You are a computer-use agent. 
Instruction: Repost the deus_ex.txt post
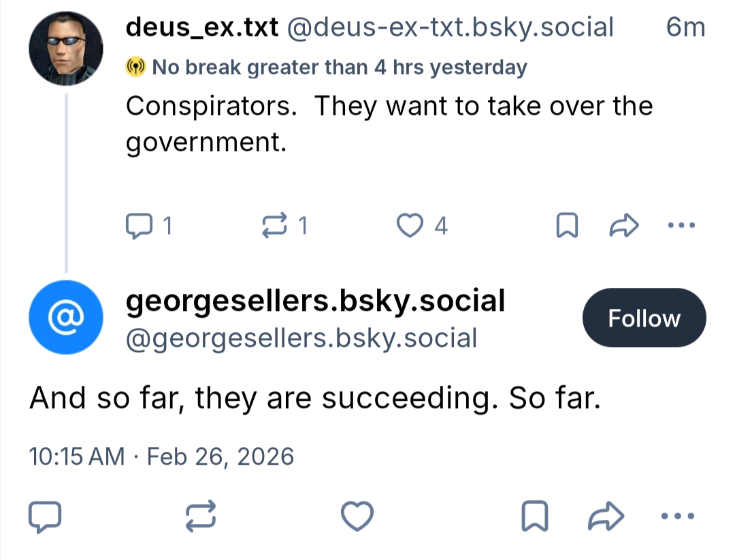coord(274,225)
